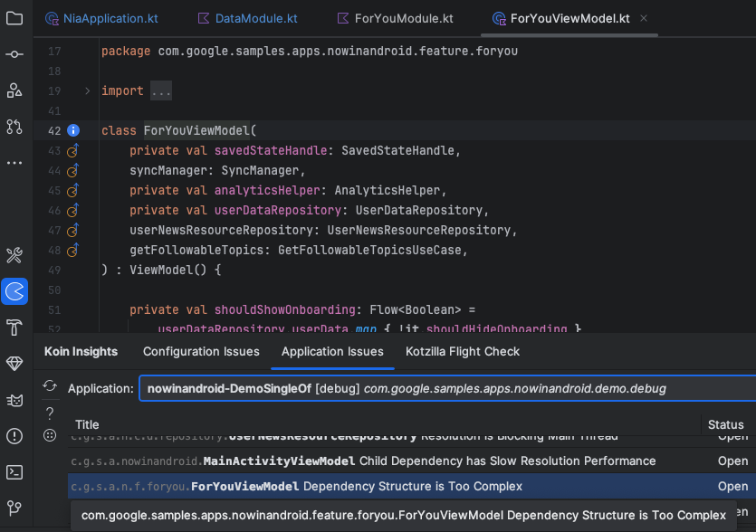Open the Problems exclamation icon
Viewport: 756px width, 532px height.
pyautogui.click(x=14, y=436)
